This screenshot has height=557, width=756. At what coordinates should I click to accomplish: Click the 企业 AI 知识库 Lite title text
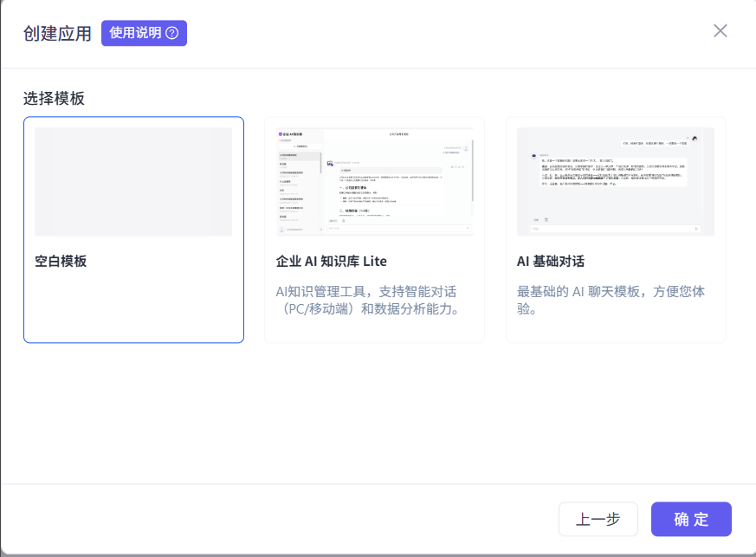tap(332, 259)
